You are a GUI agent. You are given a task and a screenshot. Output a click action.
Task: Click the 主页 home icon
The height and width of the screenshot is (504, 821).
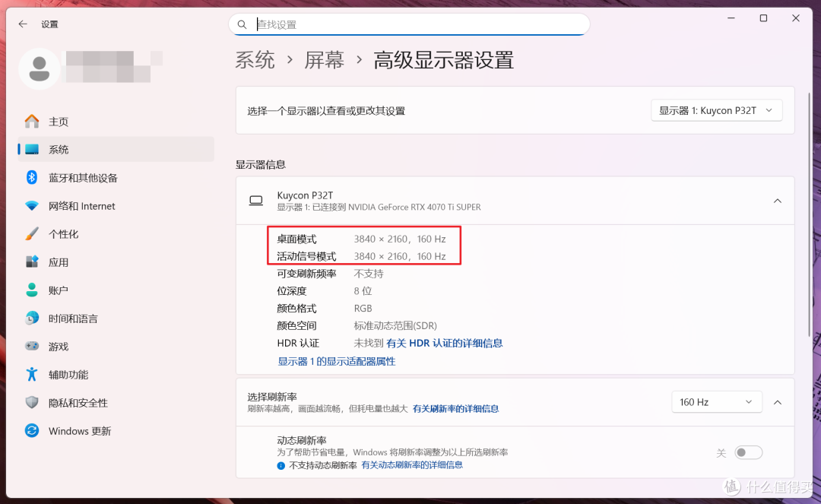tap(32, 122)
